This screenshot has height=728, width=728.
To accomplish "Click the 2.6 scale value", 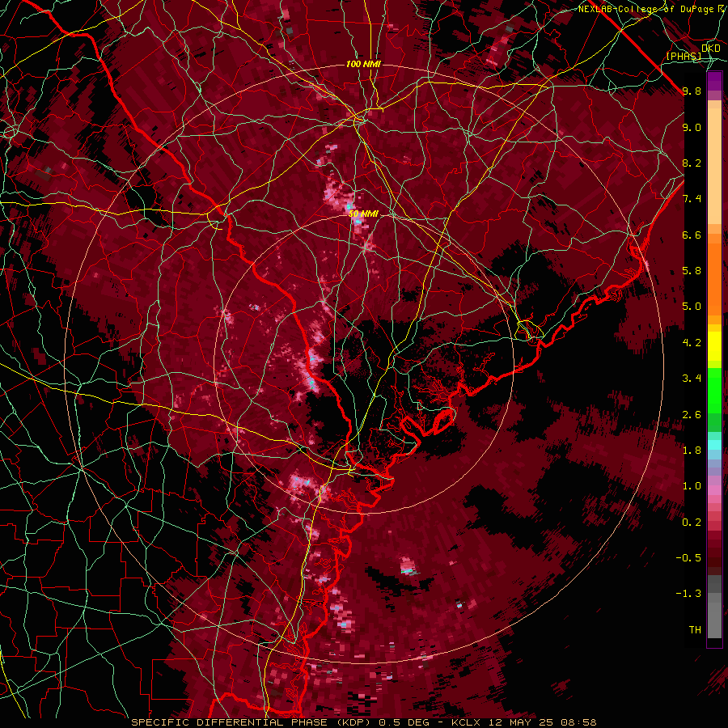I will point(692,415).
